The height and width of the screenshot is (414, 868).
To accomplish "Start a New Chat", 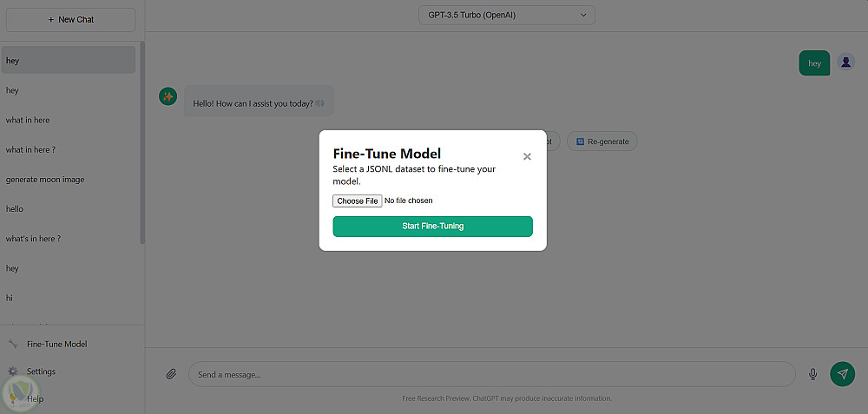I will coord(71,19).
